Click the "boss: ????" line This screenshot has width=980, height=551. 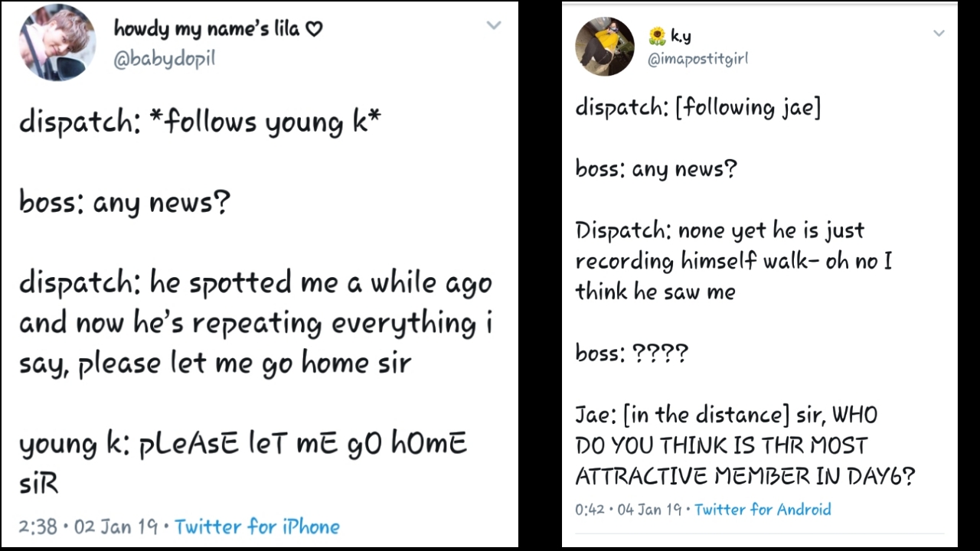[632, 353]
